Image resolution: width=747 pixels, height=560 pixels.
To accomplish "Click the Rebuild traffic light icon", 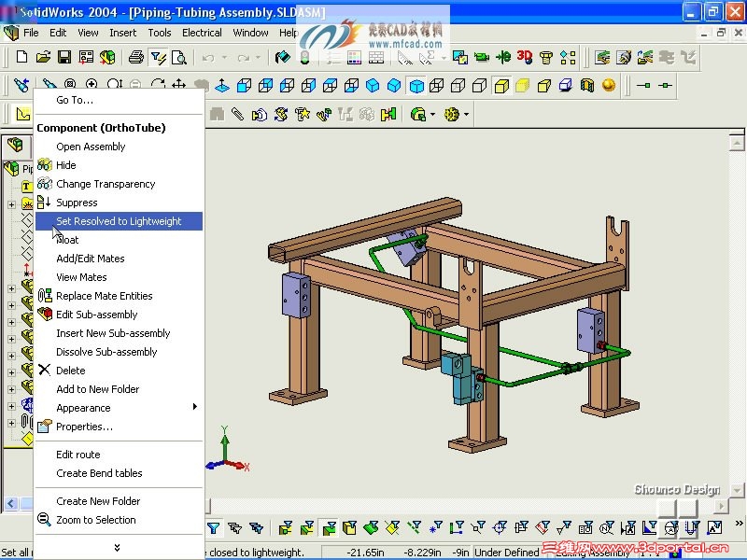I will tap(305, 58).
